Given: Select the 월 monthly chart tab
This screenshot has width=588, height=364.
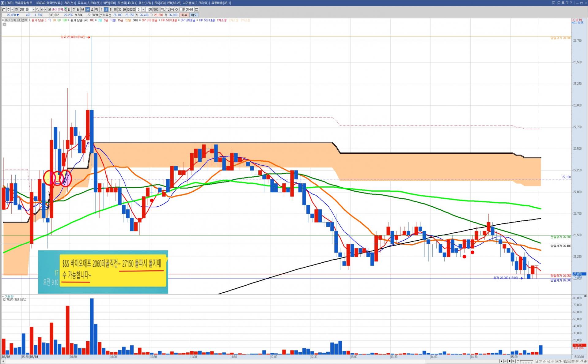Looking at the screenshot, I should point(78,9).
